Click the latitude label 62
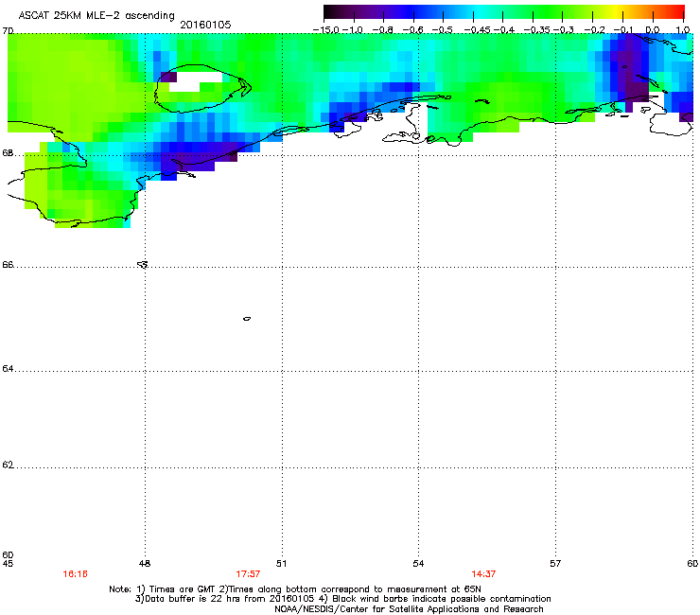 click(8, 465)
